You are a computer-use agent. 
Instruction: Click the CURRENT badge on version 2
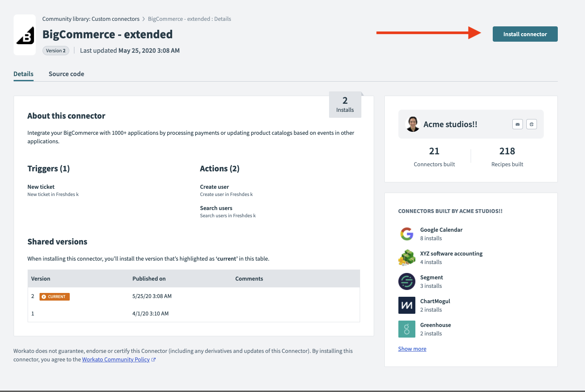[x=54, y=296]
